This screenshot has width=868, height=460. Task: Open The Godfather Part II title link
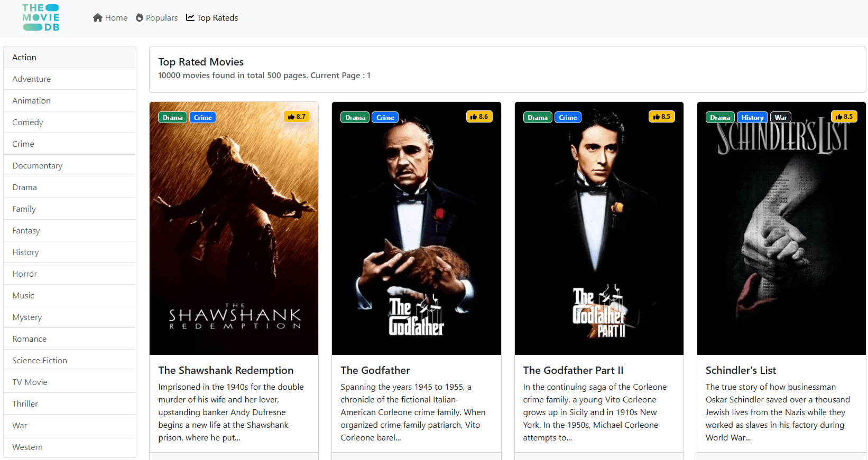coord(573,371)
